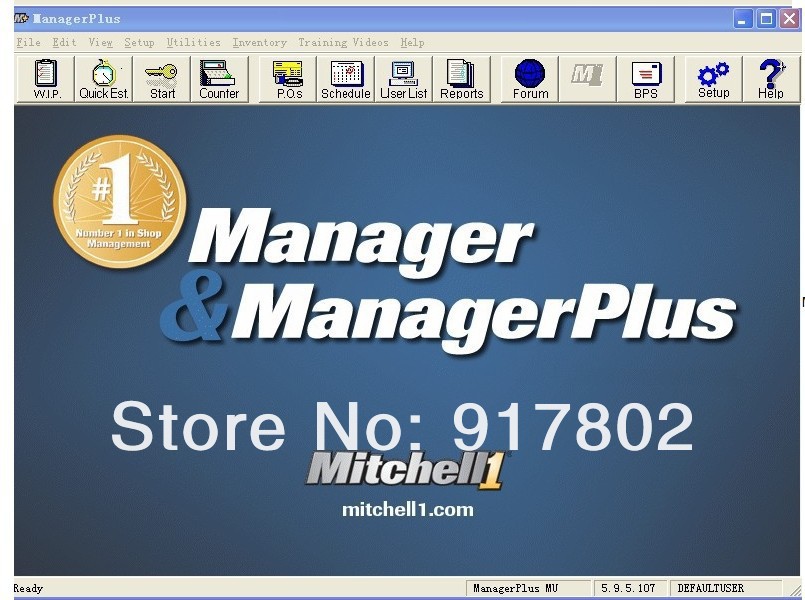Click the ManagerPlus title bar app icon
The width and height of the screenshot is (805, 600).
22,19
